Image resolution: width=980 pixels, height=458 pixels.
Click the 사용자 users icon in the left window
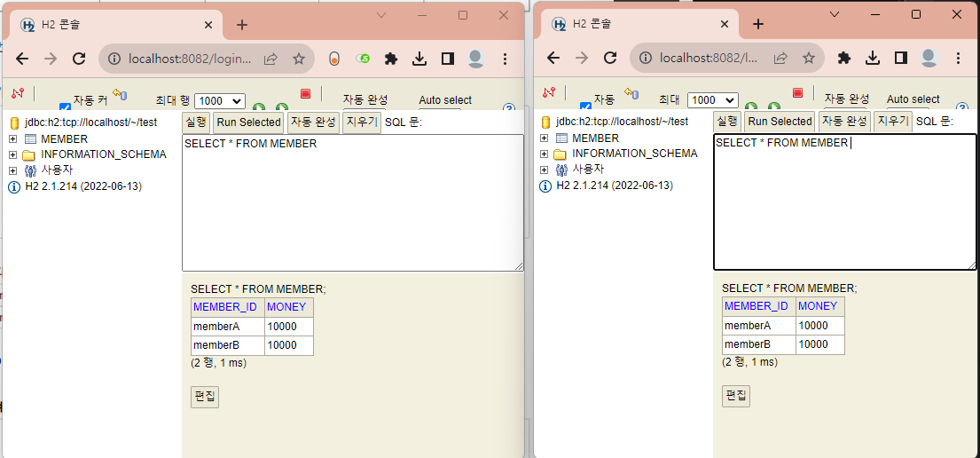pyautogui.click(x=30, y=170)
